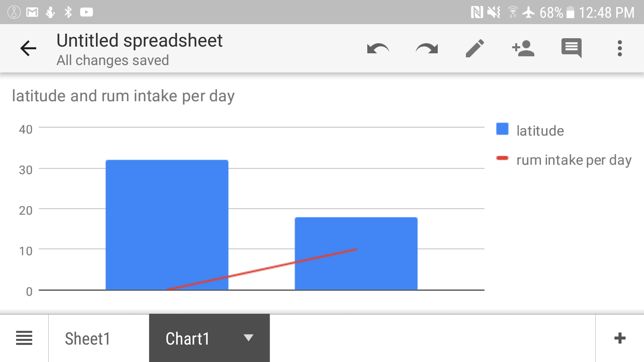644x362 pixels.
Task: Add a new sheet with plus icon
Action: (x=620, y=338)
